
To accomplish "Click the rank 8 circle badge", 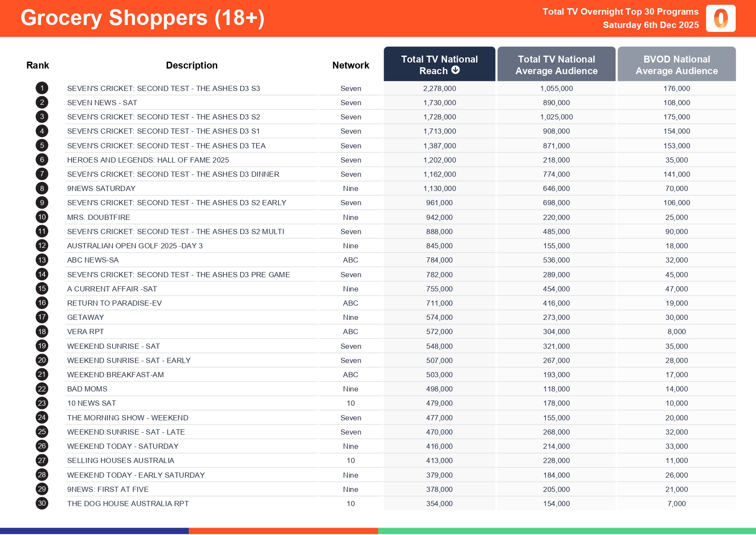I will (42, 188).
